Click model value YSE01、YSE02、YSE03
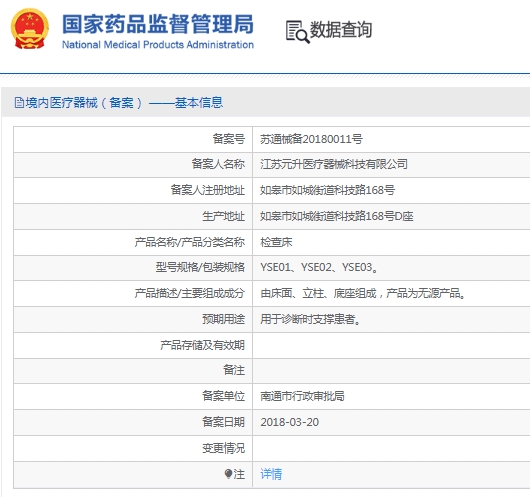This screenshot has height=497, width=530. [319, 267]
